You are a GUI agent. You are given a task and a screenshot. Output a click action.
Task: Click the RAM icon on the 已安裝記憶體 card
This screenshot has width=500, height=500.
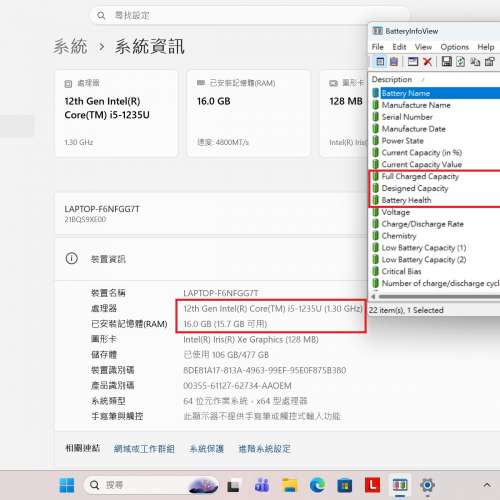click(201, 83)
